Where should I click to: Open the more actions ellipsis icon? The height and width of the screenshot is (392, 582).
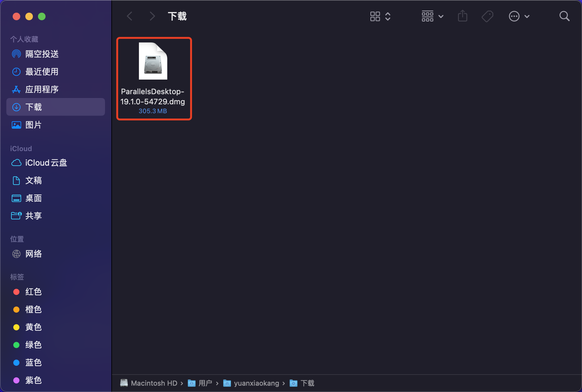tap(514, 16)
